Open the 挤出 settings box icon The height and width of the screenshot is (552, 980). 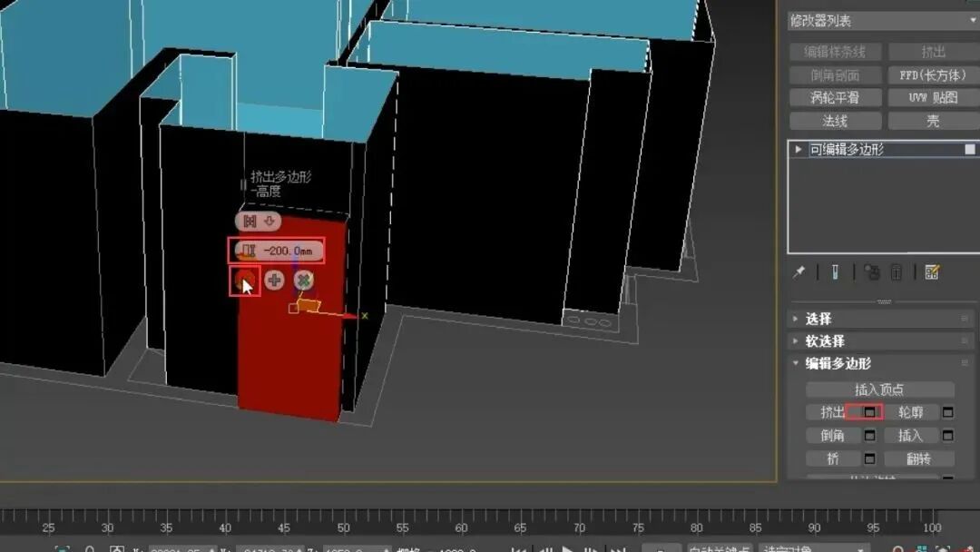(869, 412)
